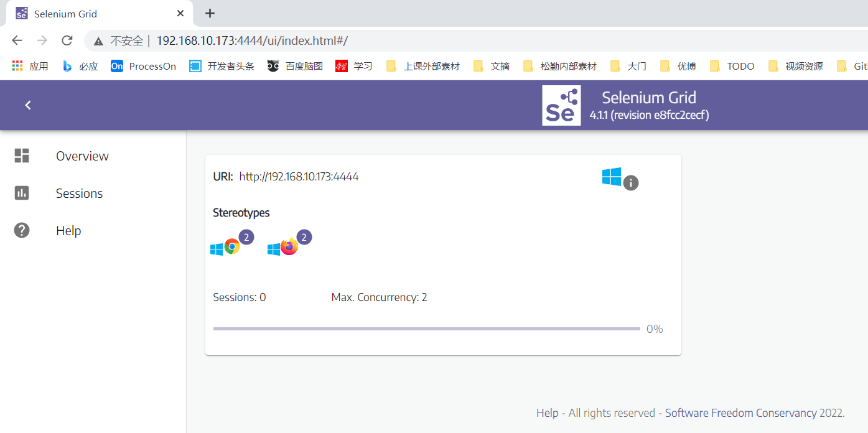Click the version text 4.1.1 revision e8fcc2cecf

pyautogui.click(x=650, y=115)
